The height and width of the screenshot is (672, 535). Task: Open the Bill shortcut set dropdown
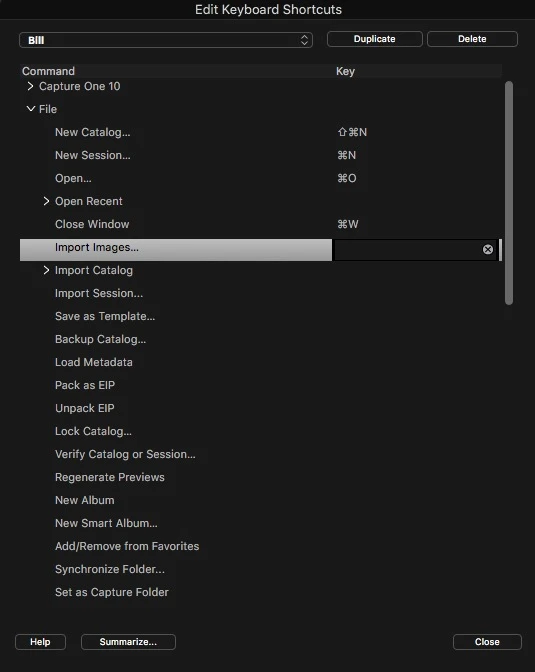(x=166, y=40)
